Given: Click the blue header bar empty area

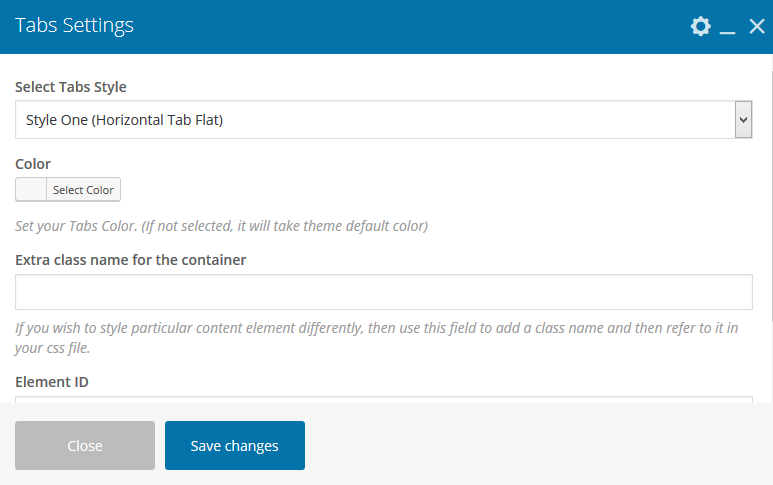Looking at the screenshot, I should pos(400,26).
